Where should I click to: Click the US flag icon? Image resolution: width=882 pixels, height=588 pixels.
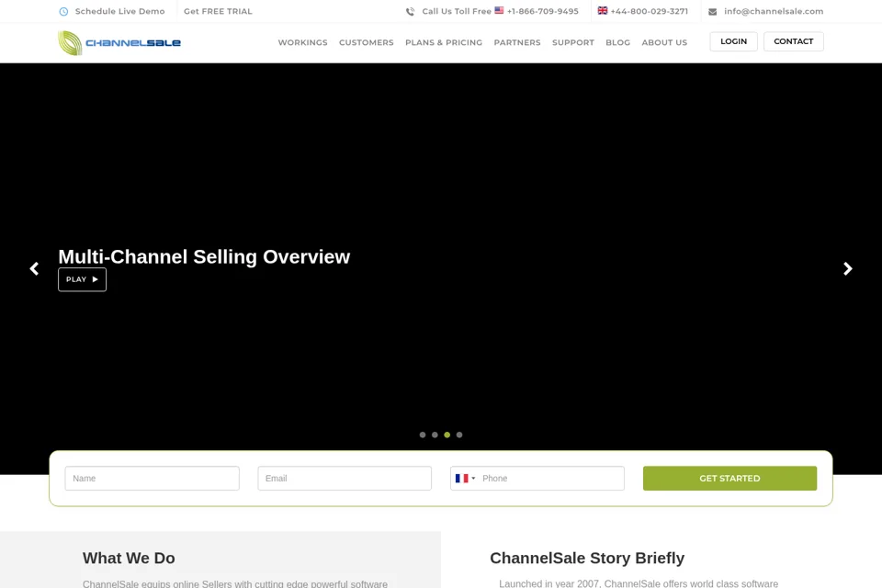[499, 10]
